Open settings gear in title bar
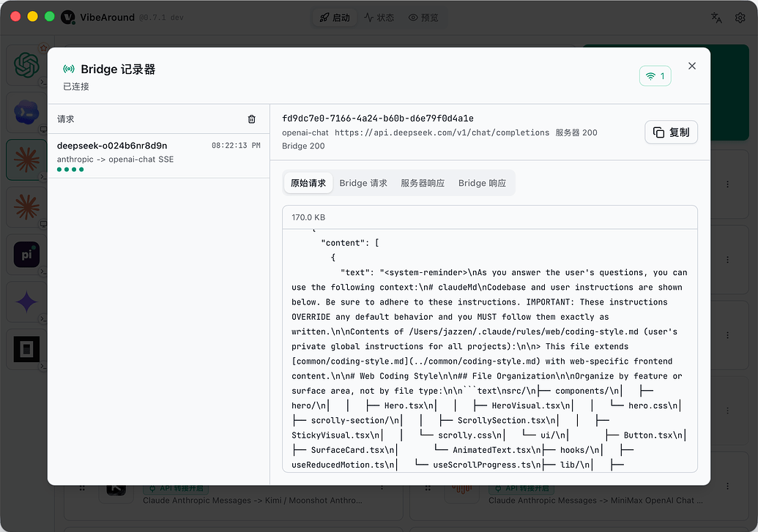Image resolution: width=758 pixels, height=532 pixels. click(740, 18)
